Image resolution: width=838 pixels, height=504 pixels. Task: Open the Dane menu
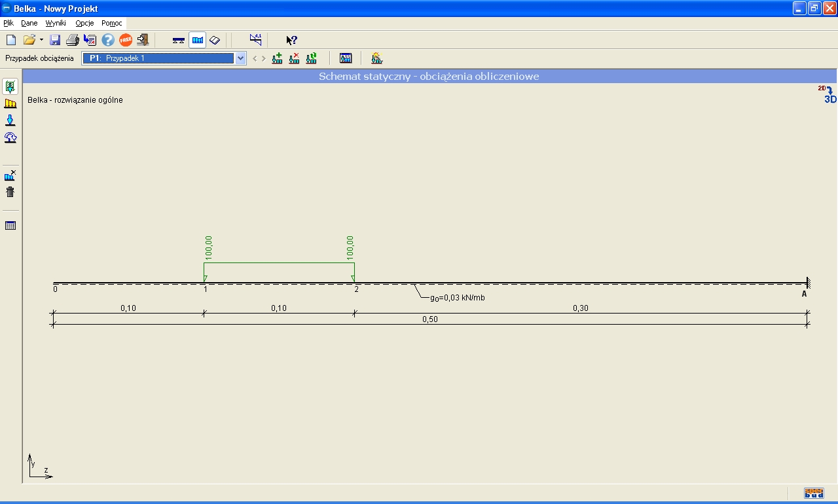click(x=29, y=23)
